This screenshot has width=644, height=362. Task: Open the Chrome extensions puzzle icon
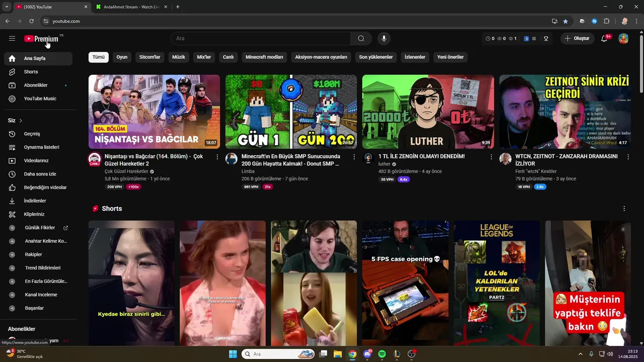(x=606, y=21)
